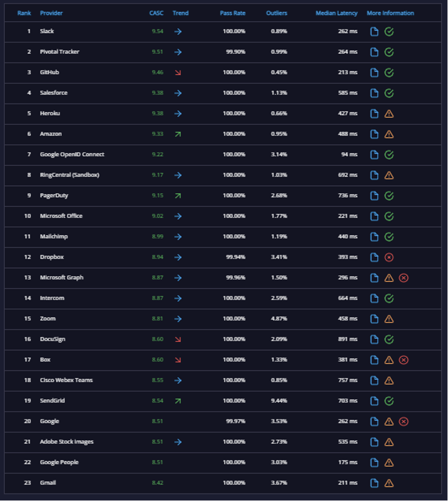Sort by the Median Latency column header
Viewport: 448px width, 501px height.
[336, 13]
